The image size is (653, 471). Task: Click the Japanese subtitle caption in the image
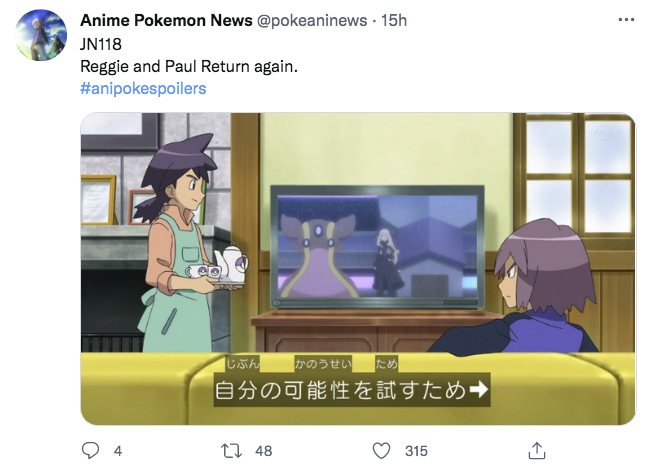tap(352, 381)
